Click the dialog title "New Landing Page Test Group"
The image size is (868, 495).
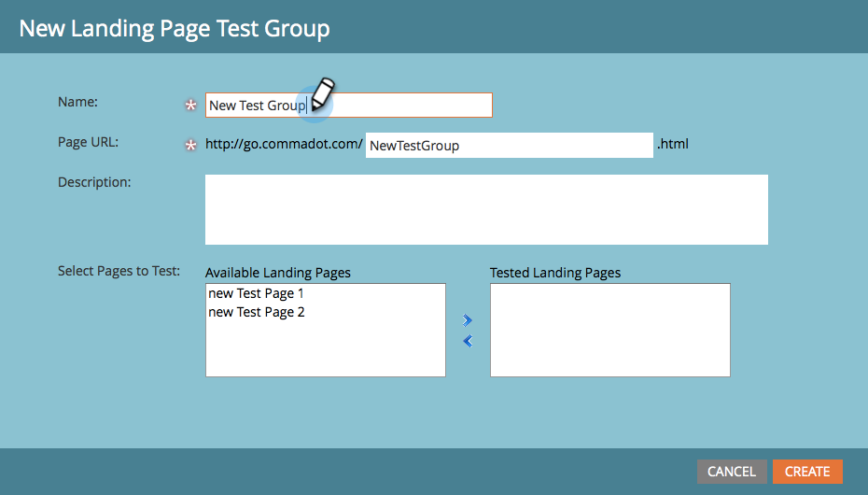(175, 28)
